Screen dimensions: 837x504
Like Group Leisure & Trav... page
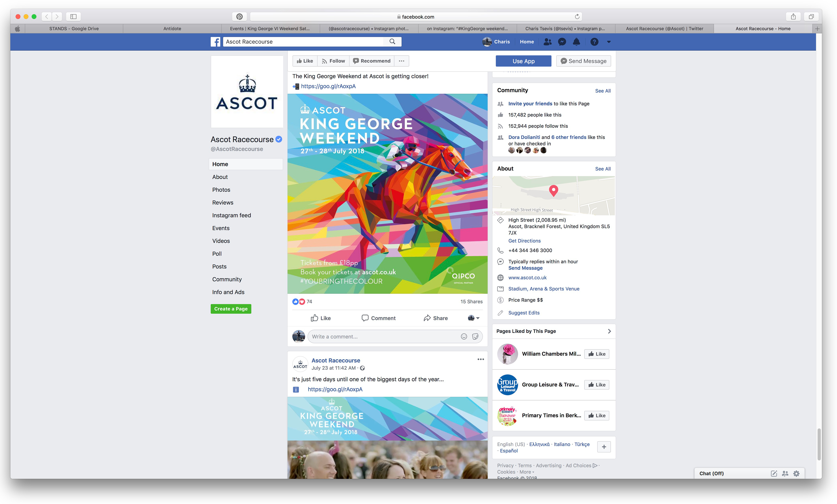[597, 384]
